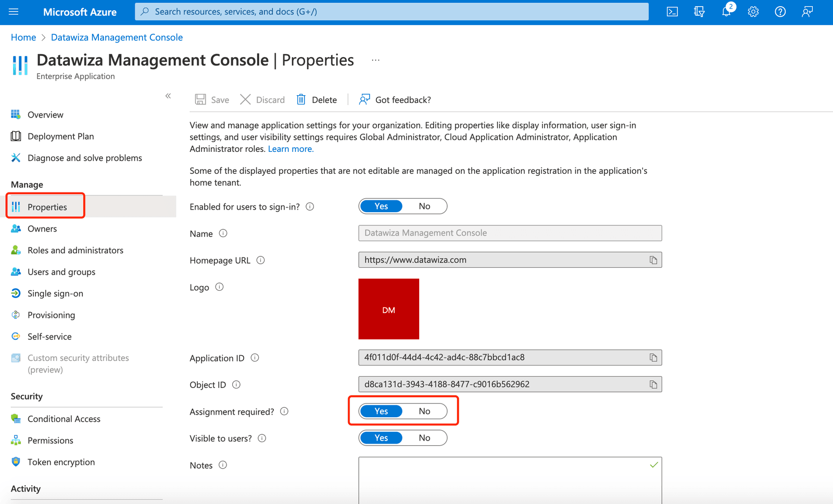Click inside the Notes text area
The width and height of the screenshot is (833, 504).
(510, 481)
